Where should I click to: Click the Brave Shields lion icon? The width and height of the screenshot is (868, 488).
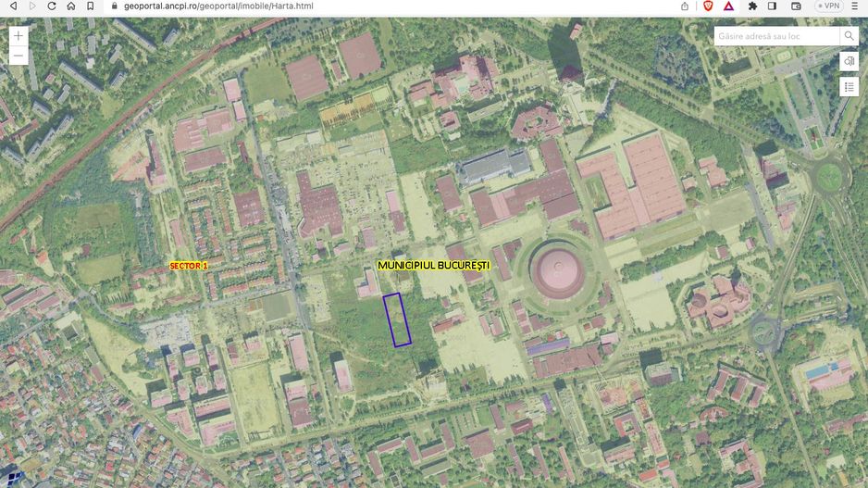pyautogui.click(x=708, y=6)
